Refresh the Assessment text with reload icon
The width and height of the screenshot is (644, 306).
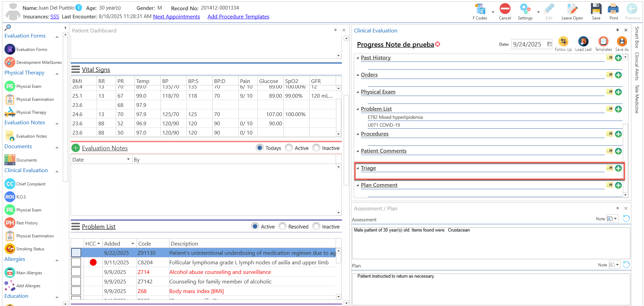[626, 219]
